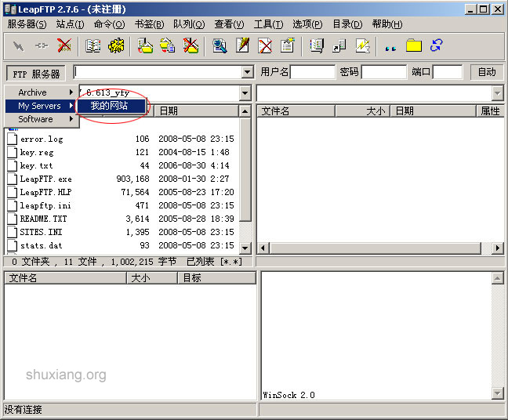Click the two-dots parent directory icon
This screenshot has width=508, height=420.
click(x=390, y=49)
